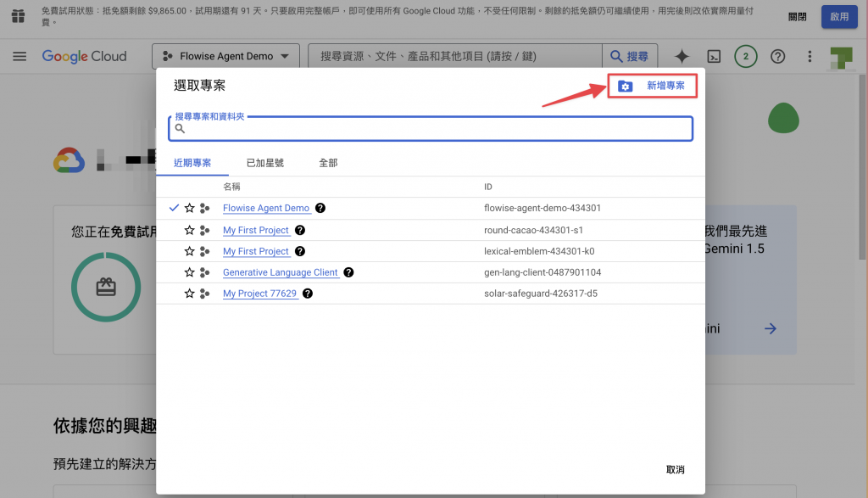Open Gemini AI assistant sparkle icon
Viewport: 868px width, 498px height.
(682, 56)
